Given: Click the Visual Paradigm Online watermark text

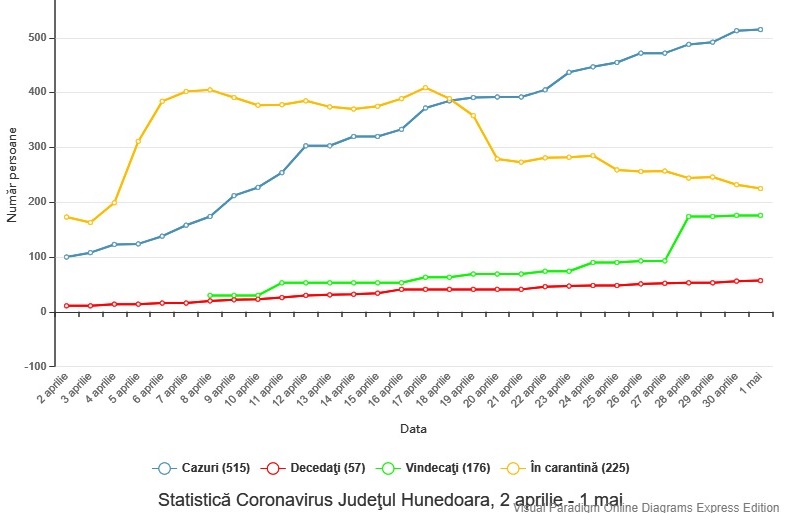Looking at the screenshot, I should pos(648,507).
